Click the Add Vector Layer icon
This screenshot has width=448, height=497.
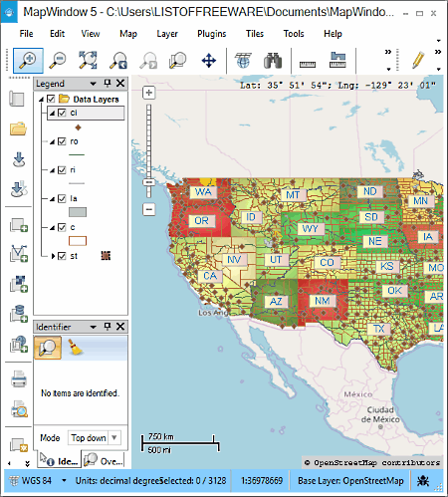coord(19,253)
